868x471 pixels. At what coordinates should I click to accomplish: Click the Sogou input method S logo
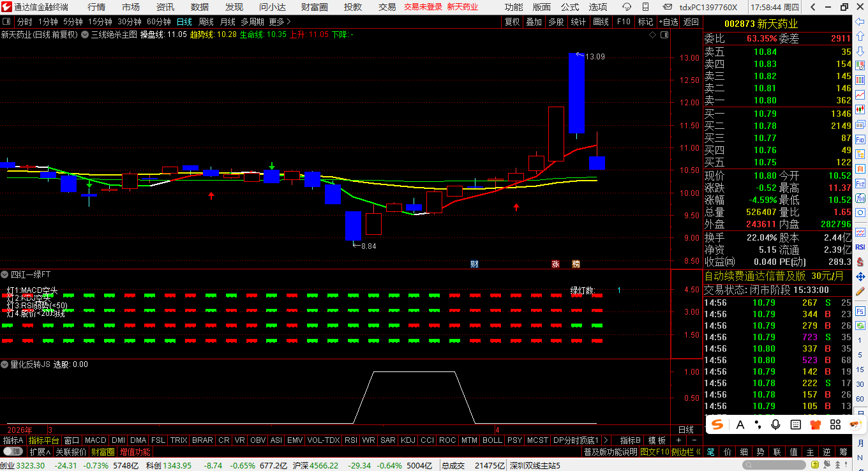(x=718, y=424)
